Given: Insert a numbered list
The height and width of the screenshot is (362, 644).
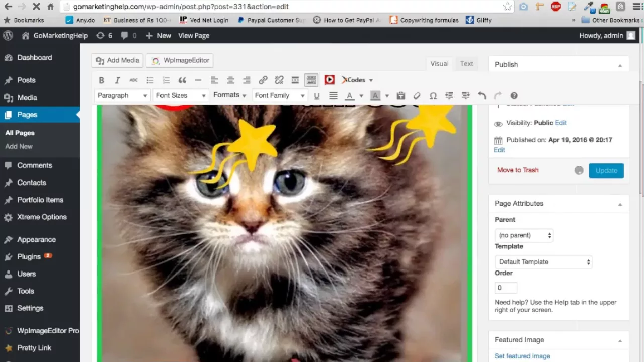Looking at the screenshot, I should (x=166, y=80).
